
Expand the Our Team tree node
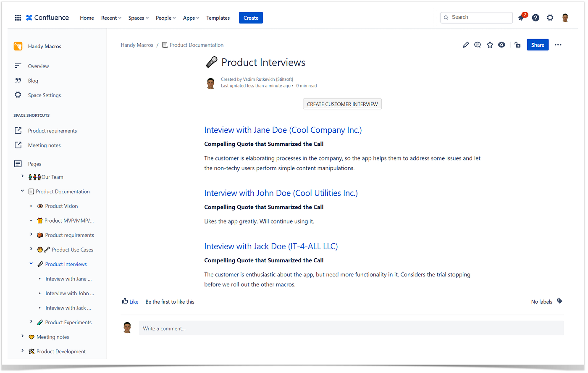tap(23, 176)
